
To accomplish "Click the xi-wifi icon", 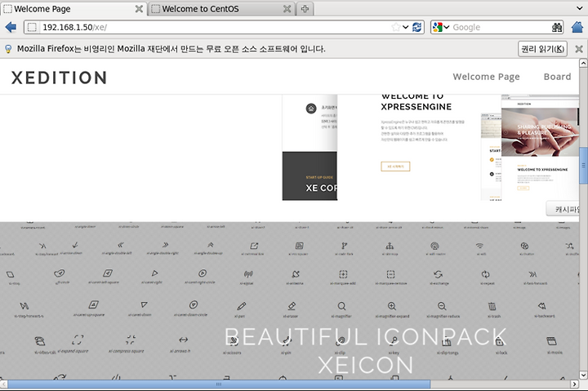I will click(479, 246).
